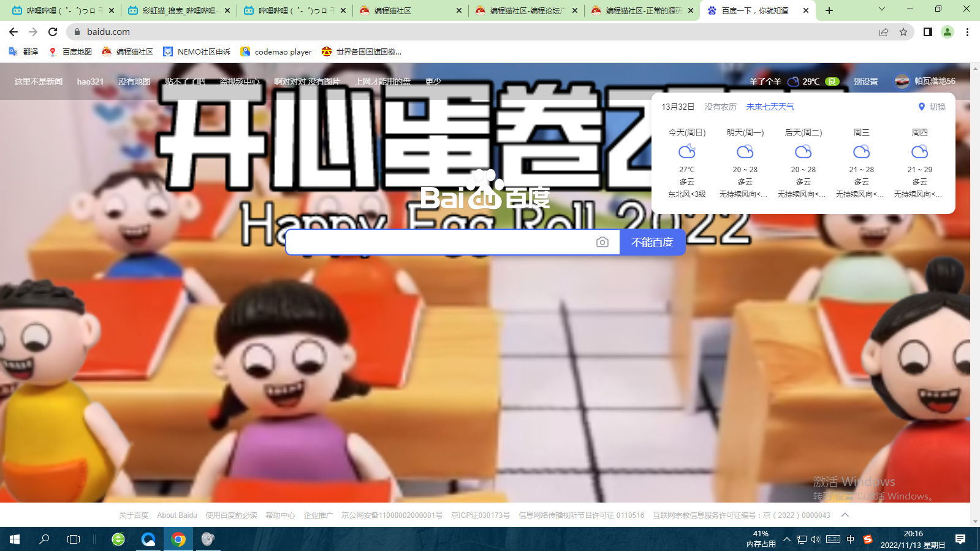Open the blue Q browser taskbar icon

click(x=148, y=539)
